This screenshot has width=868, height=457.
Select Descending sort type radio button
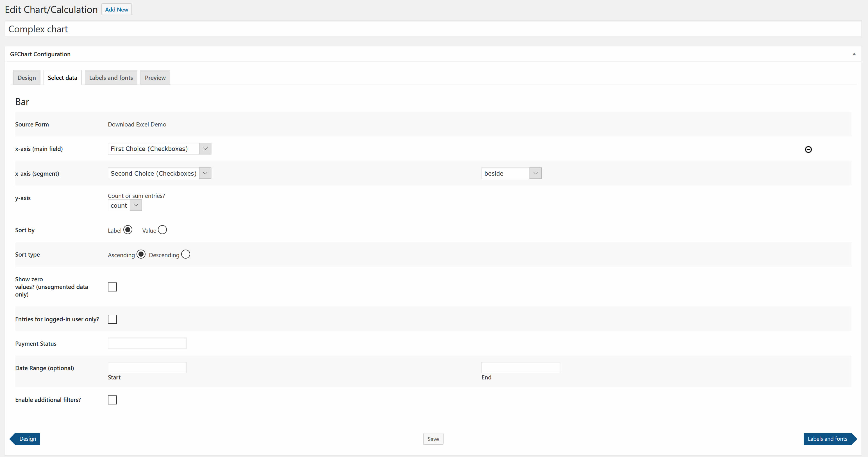[185, 254]
